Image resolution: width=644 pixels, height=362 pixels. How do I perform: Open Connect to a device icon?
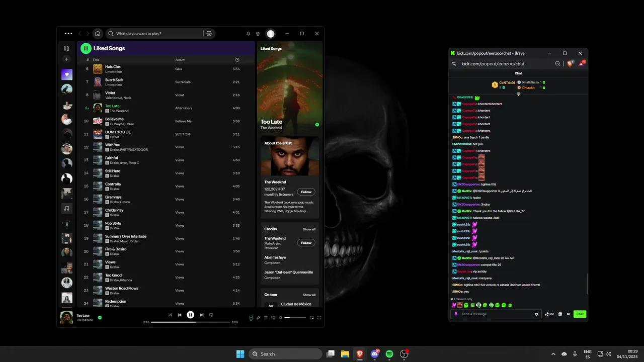pyautogui.click(x=273, y=317)
